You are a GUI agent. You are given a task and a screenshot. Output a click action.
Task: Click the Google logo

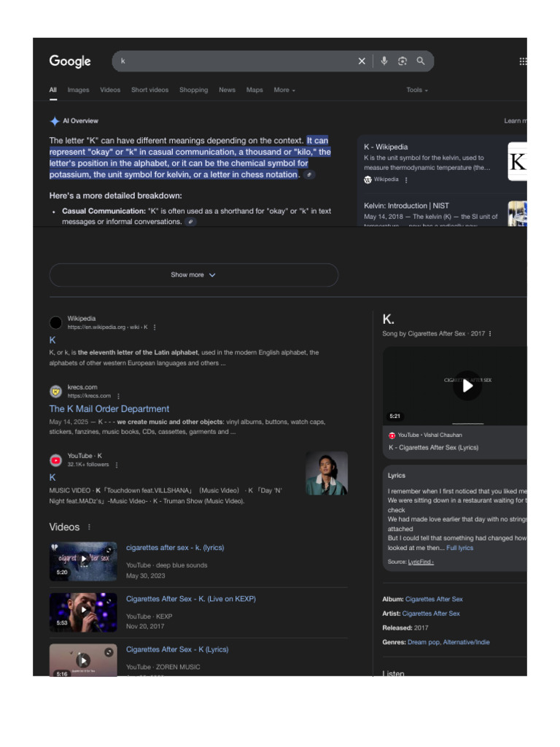coord(70,61)
